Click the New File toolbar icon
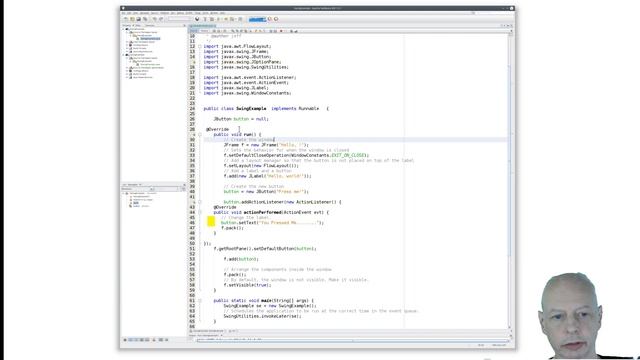 [x=126, y=19]
